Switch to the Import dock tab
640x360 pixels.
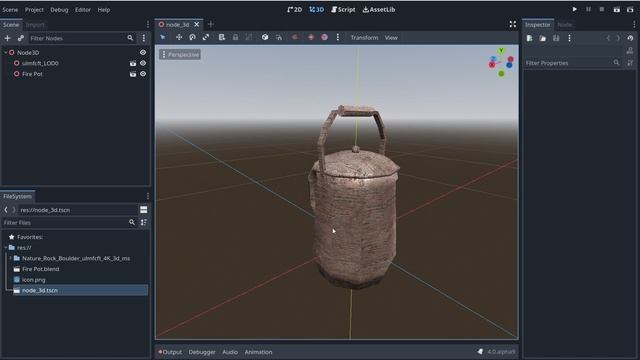point(35,24)
